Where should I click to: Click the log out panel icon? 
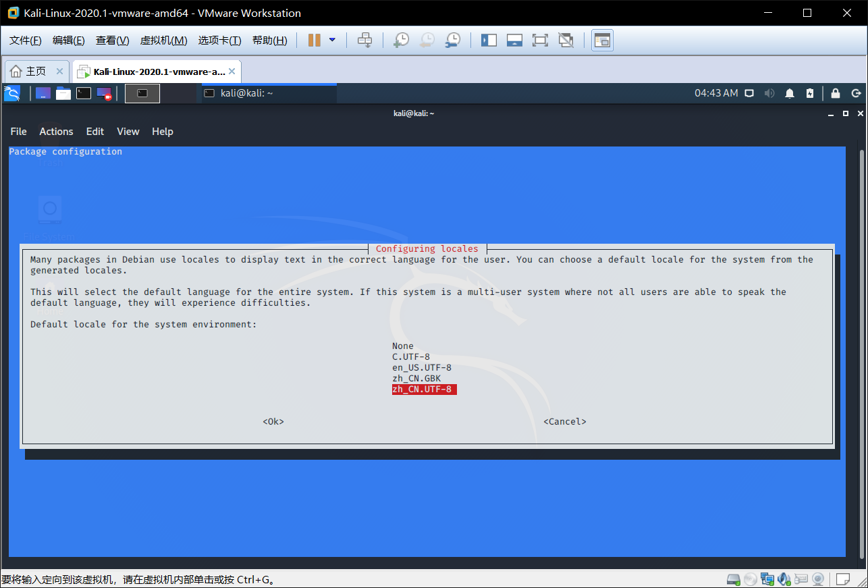(856, 93)
